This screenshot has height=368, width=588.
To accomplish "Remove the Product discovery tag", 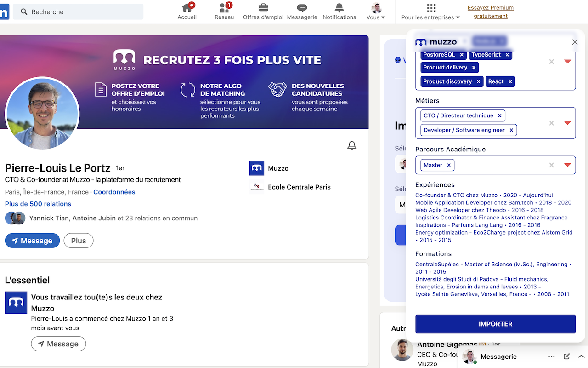I will coord(478,81).
